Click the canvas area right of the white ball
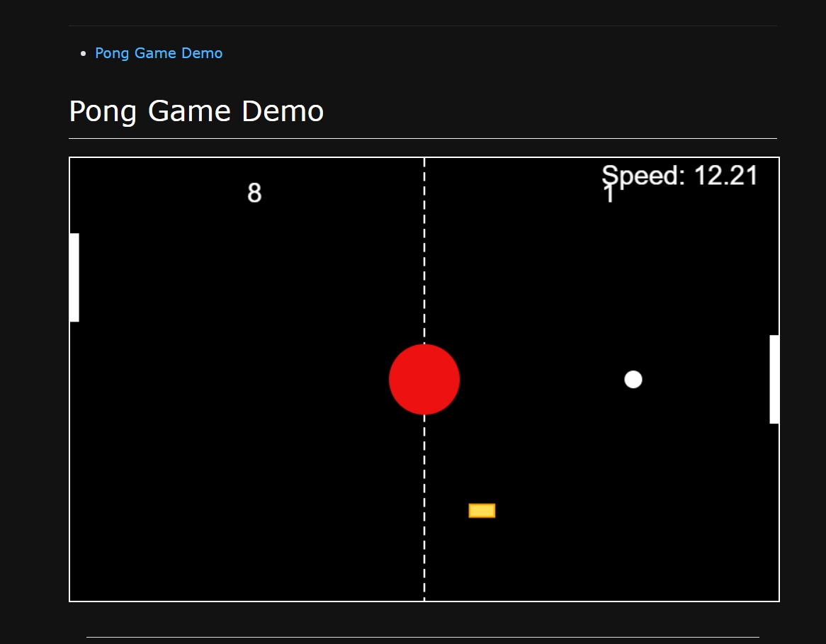This screenshot has height=644, width=826. [701, 379]
